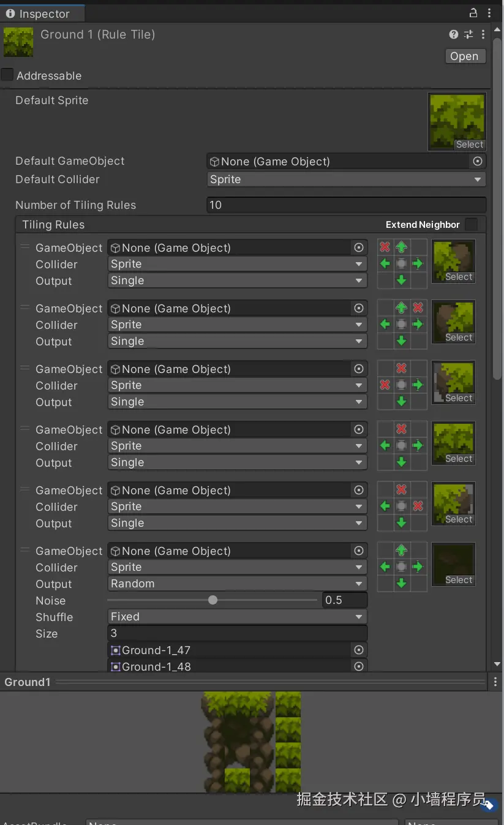Click Select on the fifth rule's sprite
This screenshot has height=825, width=504.
[459, 519]
